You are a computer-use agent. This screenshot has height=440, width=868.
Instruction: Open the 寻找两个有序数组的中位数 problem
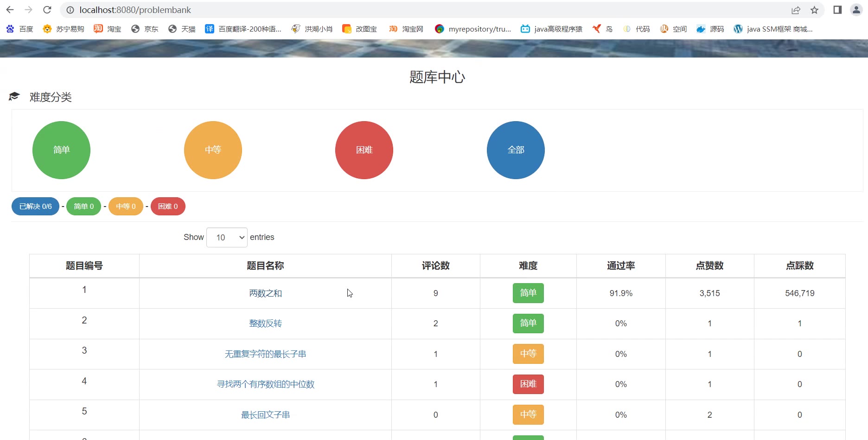(x=265, y=384)
